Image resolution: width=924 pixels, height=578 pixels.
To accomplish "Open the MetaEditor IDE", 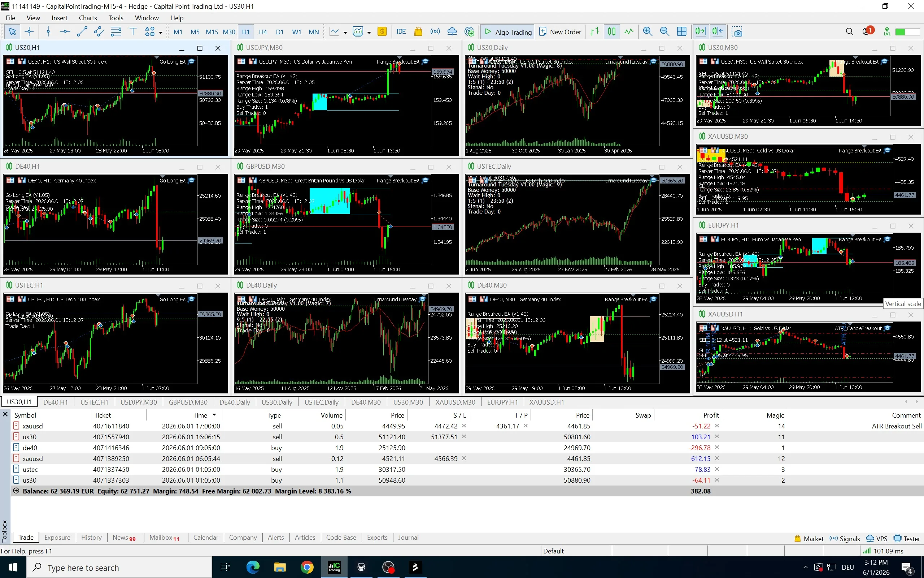I will click(401, 32).
